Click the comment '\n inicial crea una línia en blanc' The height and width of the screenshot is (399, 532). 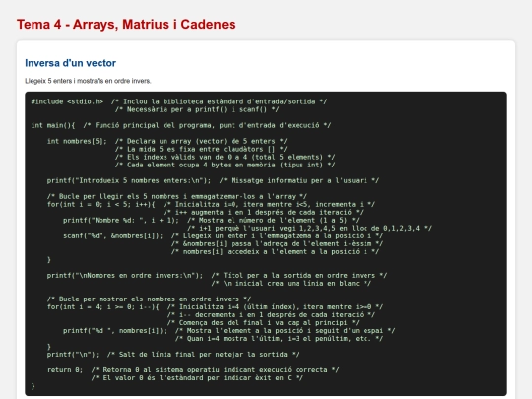coord(291,284)
